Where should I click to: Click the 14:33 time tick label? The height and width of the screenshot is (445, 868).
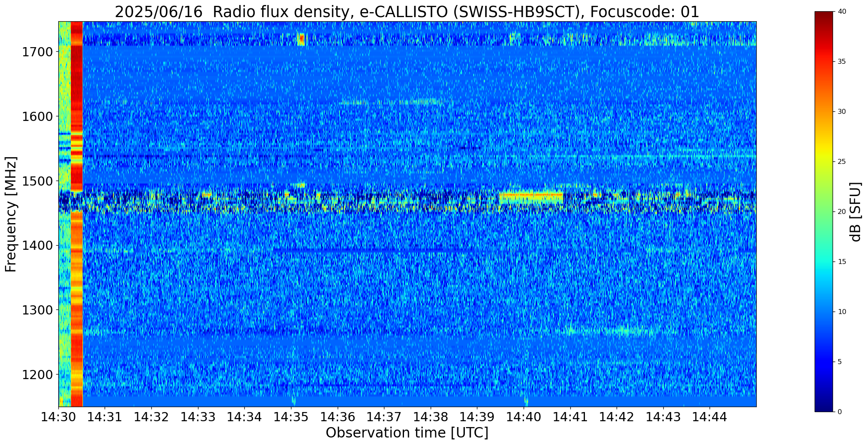pos(198,417)
